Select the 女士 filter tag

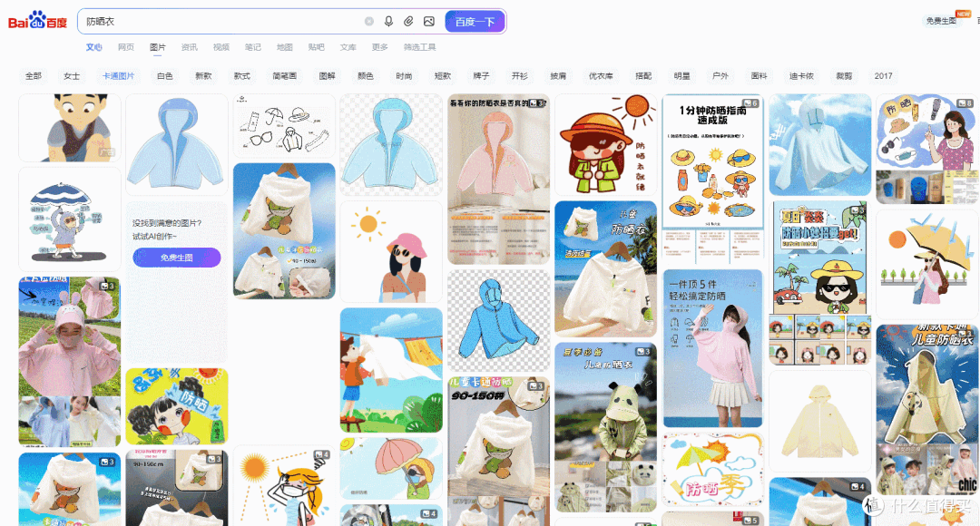coord(72,75)
